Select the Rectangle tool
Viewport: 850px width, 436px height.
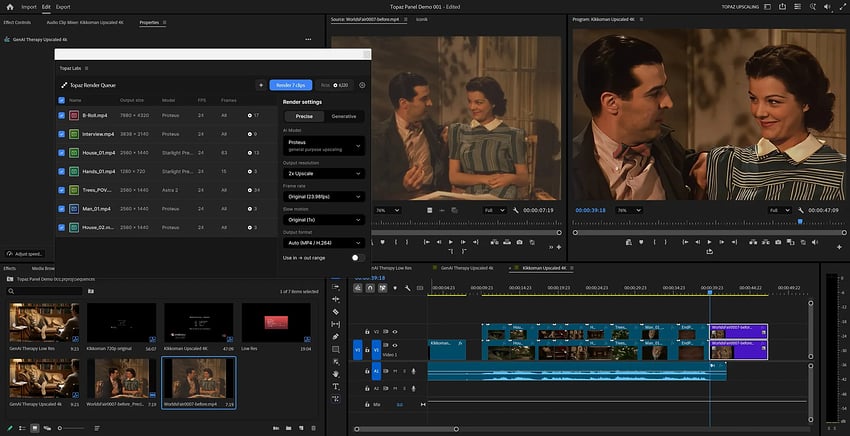336,349
